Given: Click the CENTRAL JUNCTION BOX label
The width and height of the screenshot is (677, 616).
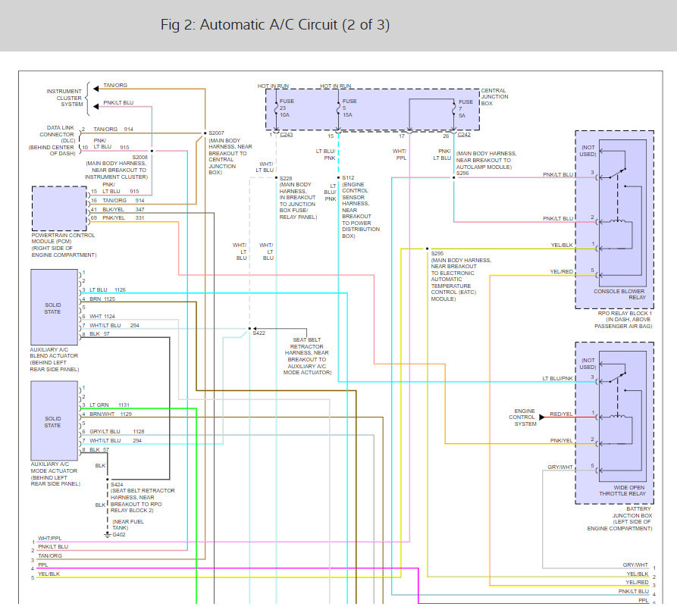Looking at the screenshot, I should point(494,97).
